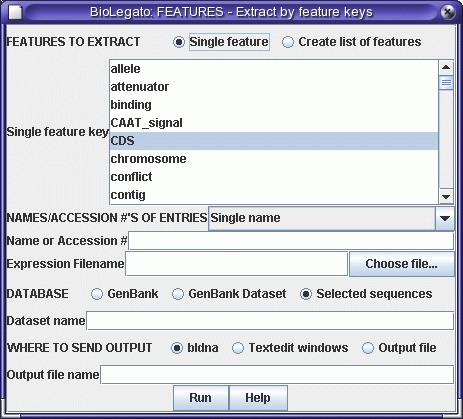
Task: Send output to Textedit windows
Action: click(238, 348)
